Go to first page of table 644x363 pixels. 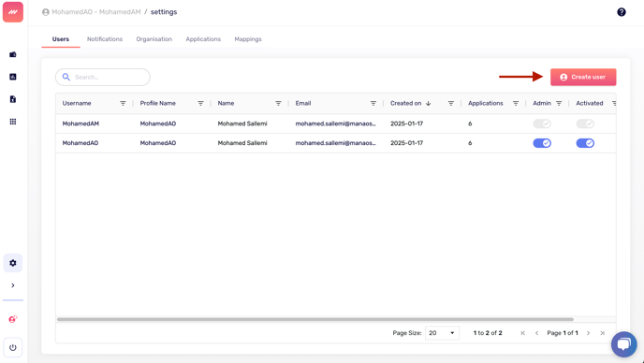[x=523, y=333]
